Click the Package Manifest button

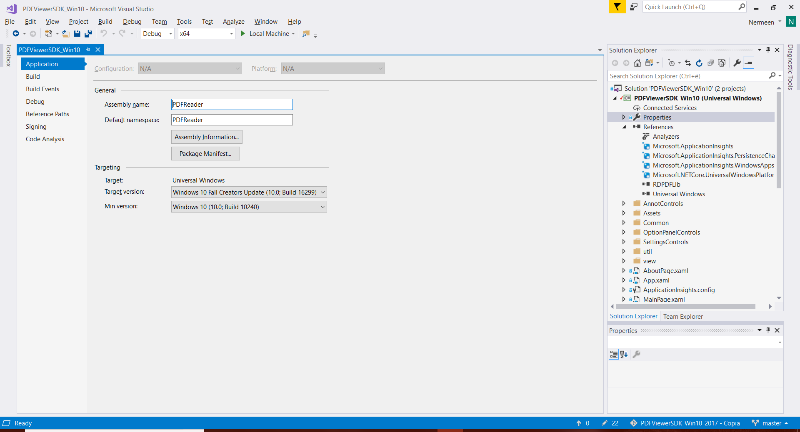pos(206,154)
